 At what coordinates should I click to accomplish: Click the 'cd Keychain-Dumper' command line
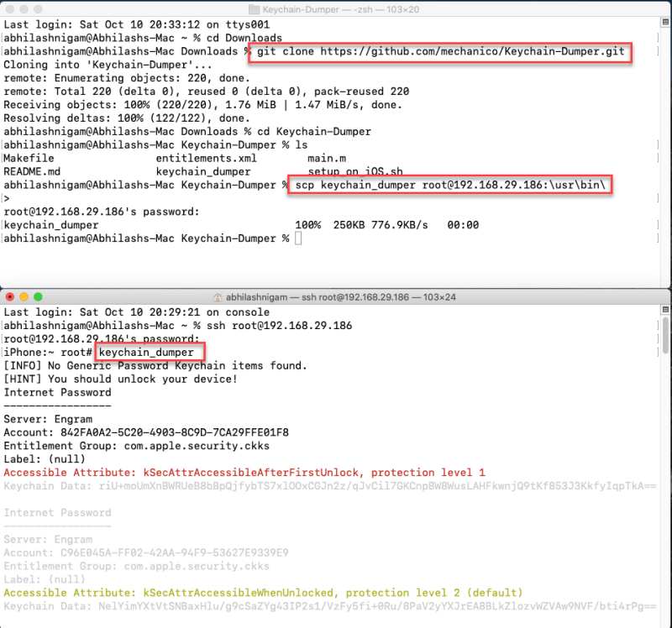click(187, 132)
